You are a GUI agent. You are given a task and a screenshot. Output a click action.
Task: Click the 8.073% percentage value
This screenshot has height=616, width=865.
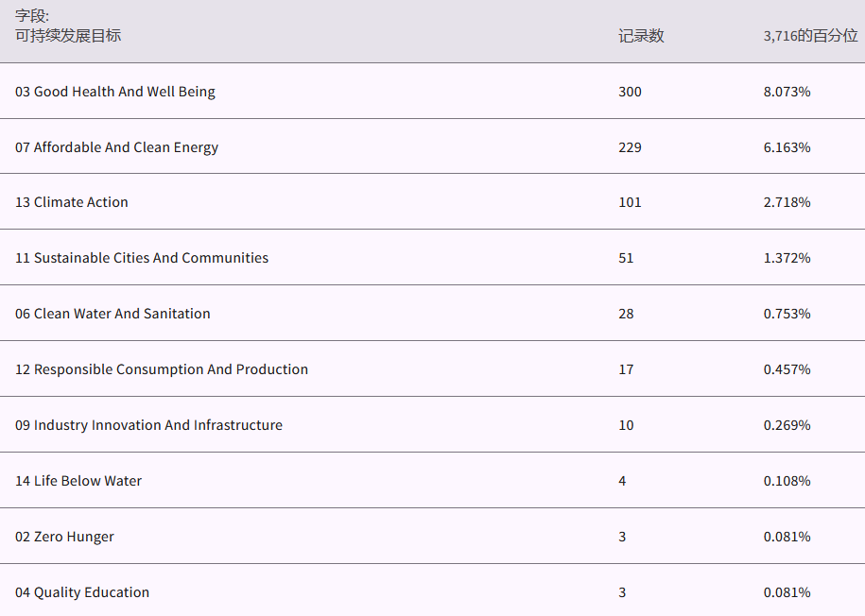[787, 92]
